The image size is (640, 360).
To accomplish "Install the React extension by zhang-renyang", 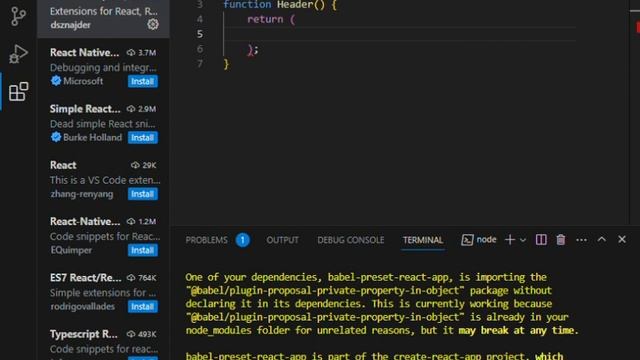I will (142, 194).
